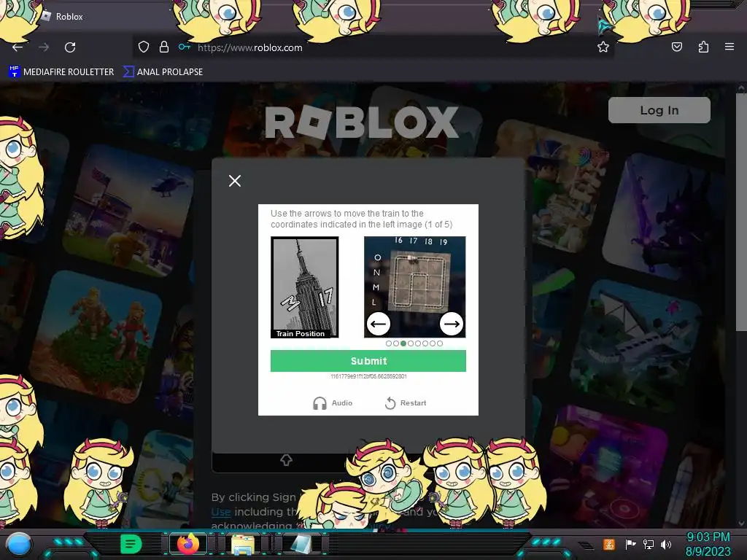This screenshot has width=747, height=560.
Task: Click the Log In button
Action: pos(659,110)
